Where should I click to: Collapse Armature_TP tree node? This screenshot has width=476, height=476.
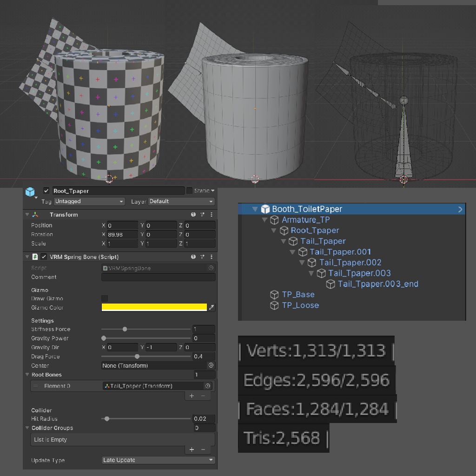pos(264,219)
